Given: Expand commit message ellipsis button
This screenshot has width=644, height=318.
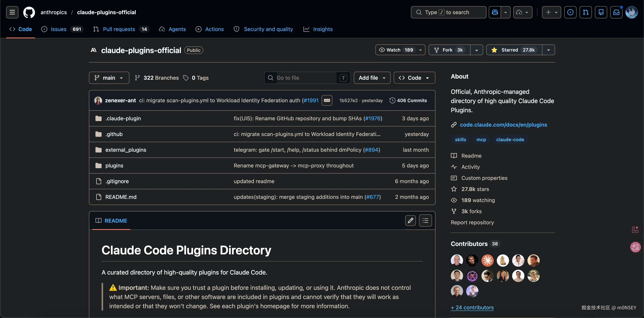Looking at the screenshot, I should coord(327,100).
